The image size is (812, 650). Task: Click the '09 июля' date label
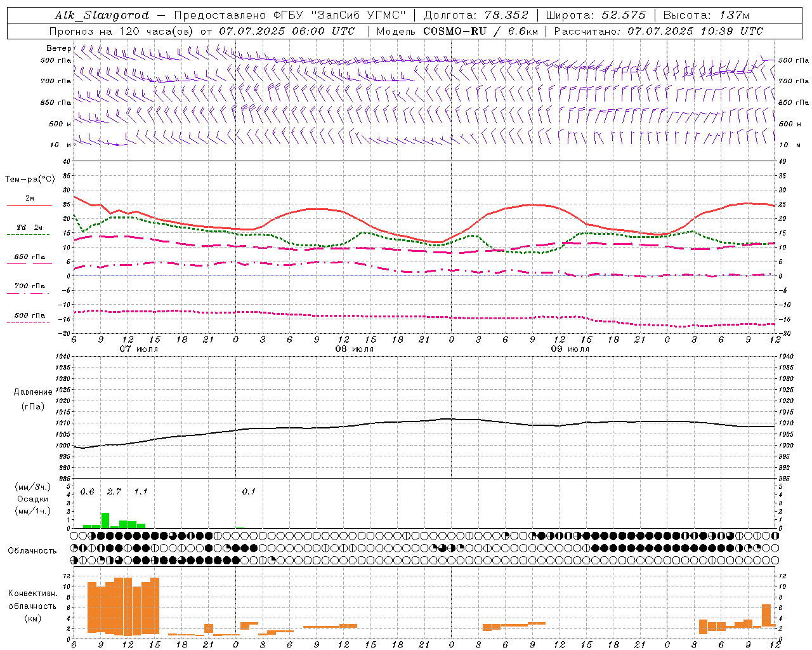[570, 348]
